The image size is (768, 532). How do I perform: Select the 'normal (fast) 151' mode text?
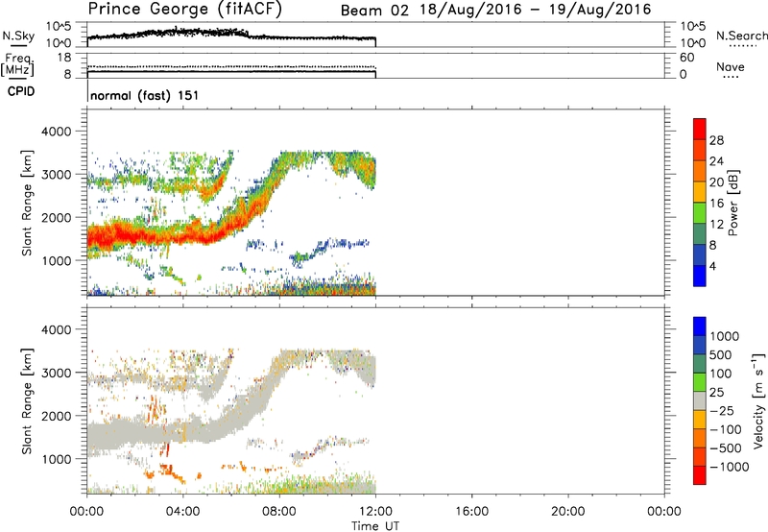tap(145, 95)
